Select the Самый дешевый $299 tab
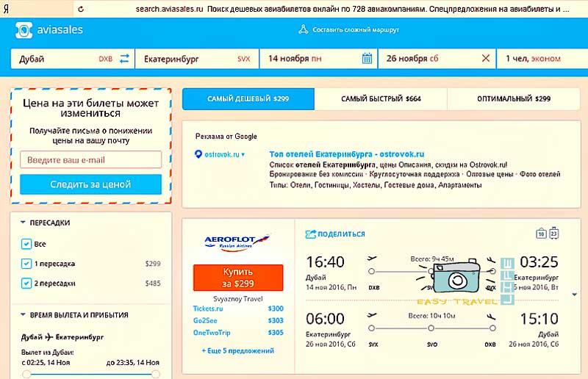This screenshot has width=588, height=379. pos(248,99)
